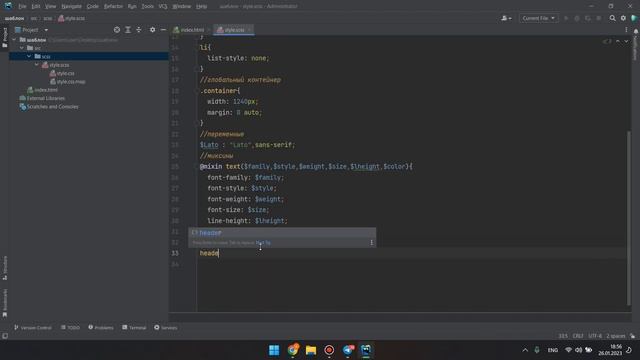Click the JetBrains Toolbox icon at top right
This screenshot has width=640, height=360.
634,18
